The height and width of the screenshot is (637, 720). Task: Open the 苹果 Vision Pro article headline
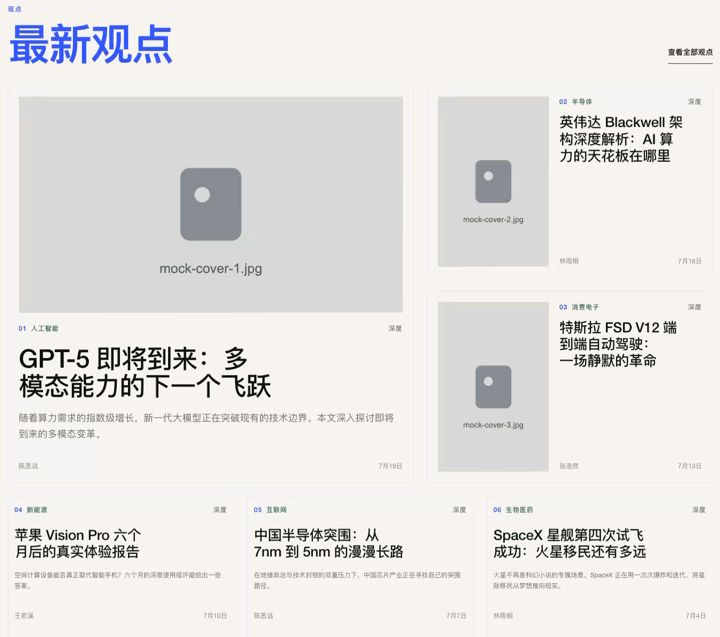coord(78,543)
